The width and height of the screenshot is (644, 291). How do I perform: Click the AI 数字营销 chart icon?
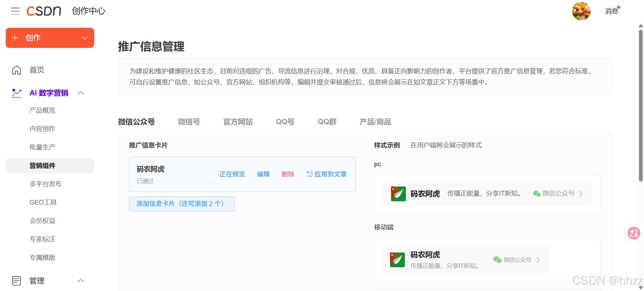coord(16,93)
